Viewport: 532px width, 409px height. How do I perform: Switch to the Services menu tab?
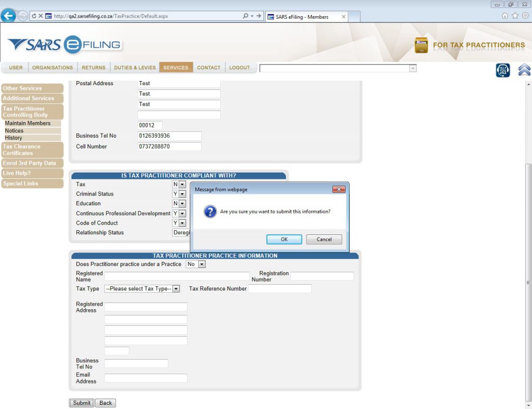(x=176, y=67)
